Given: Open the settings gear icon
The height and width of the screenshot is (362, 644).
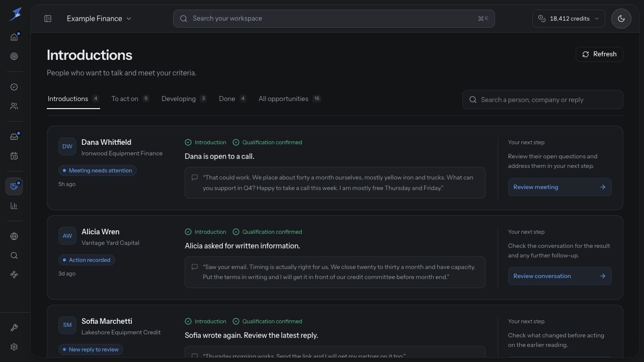Looking at the screenshot, I should click(x=14, y=347).
